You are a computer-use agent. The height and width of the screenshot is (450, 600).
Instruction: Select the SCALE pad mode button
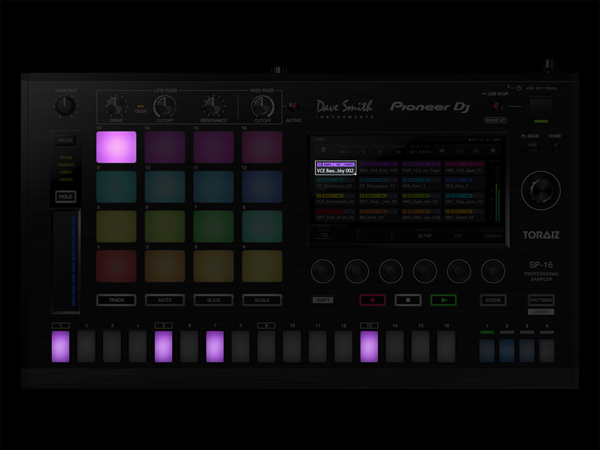point(262,300)
